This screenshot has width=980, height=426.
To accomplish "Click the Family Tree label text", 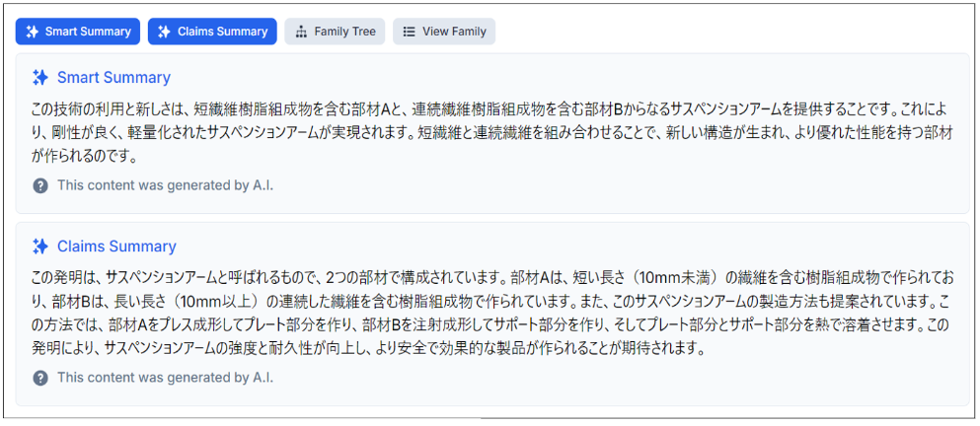I will (x=345, y=32).
